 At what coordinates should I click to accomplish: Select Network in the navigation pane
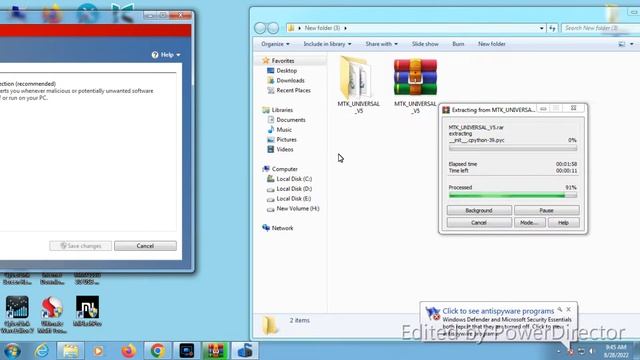coord(282,228)
